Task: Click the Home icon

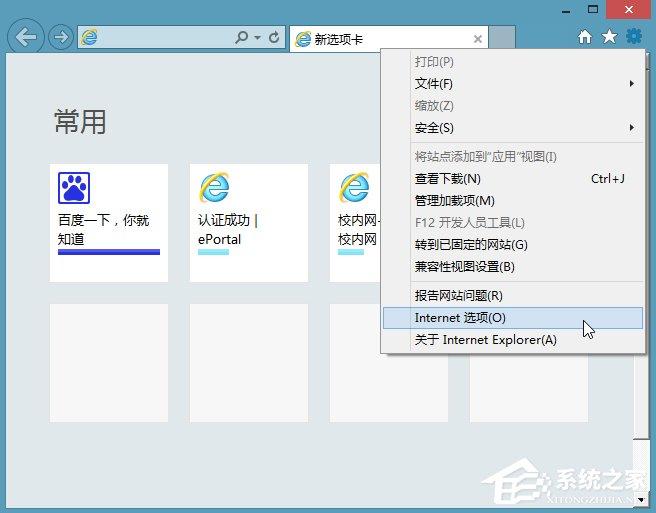Action: pos(585,37)
